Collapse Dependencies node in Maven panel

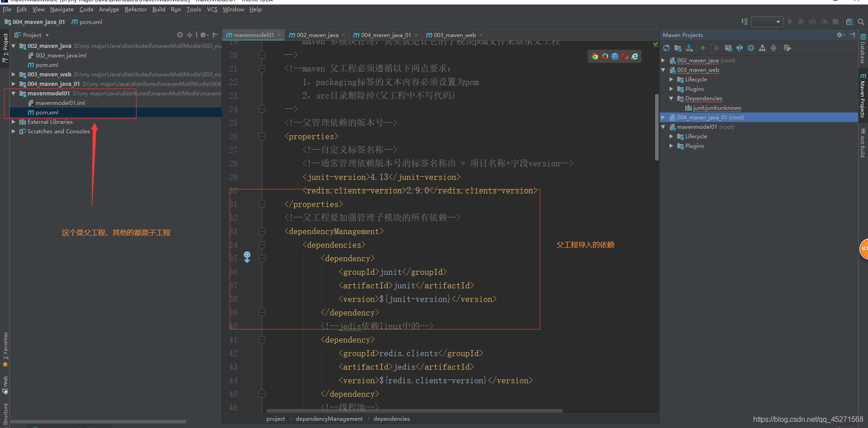click(671, 99)
